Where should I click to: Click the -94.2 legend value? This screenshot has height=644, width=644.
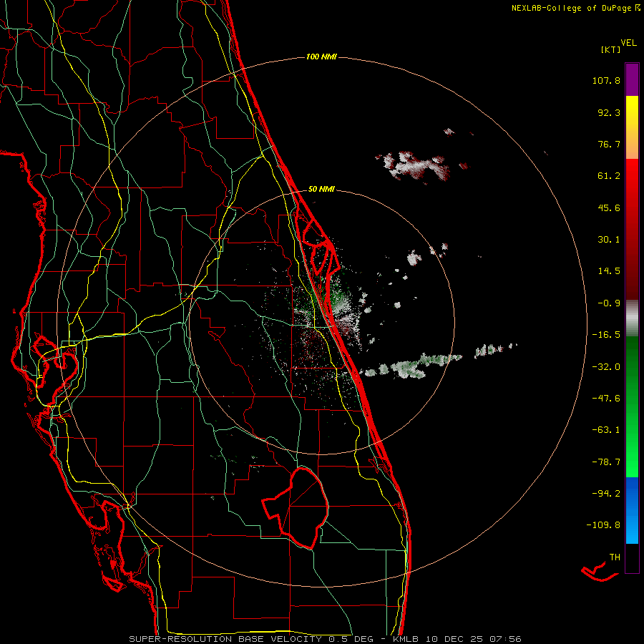606,494
